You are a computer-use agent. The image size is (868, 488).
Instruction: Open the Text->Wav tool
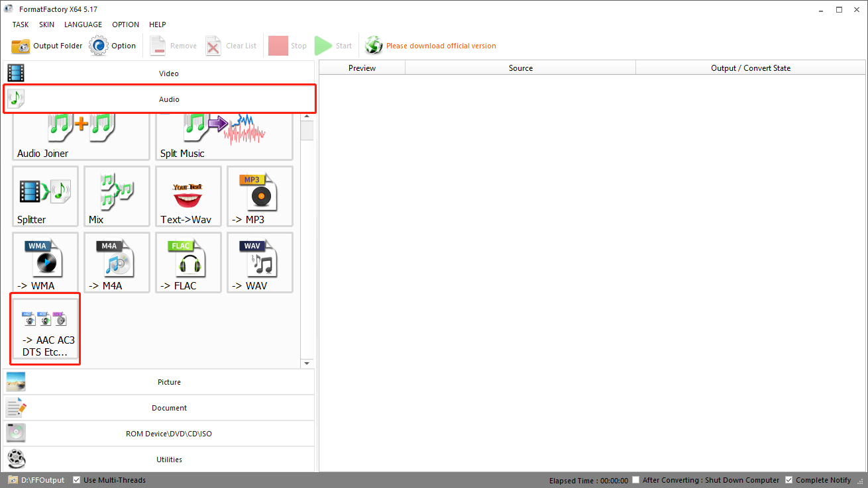(x=188, y=196)
